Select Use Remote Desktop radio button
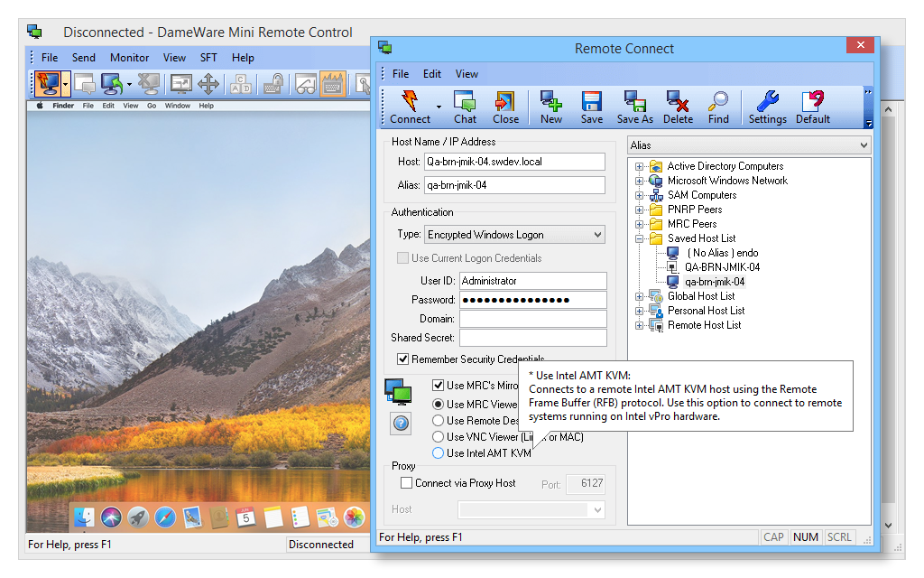The width and height of the screenshot is (924, 578). click(x=438, y=421)
